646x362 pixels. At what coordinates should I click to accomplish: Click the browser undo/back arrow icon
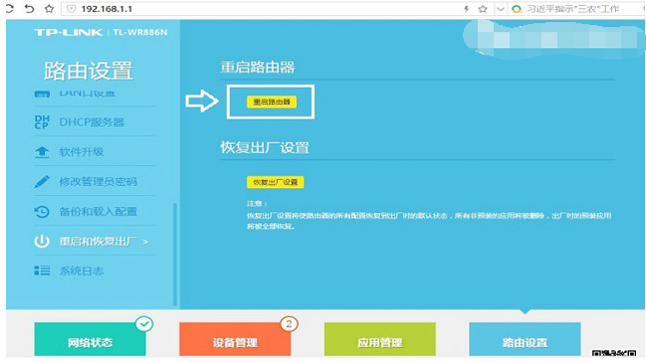[x=29, y=8]
